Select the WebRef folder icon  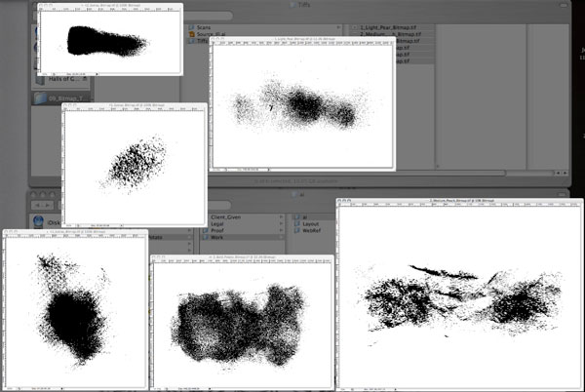[297, 230]
